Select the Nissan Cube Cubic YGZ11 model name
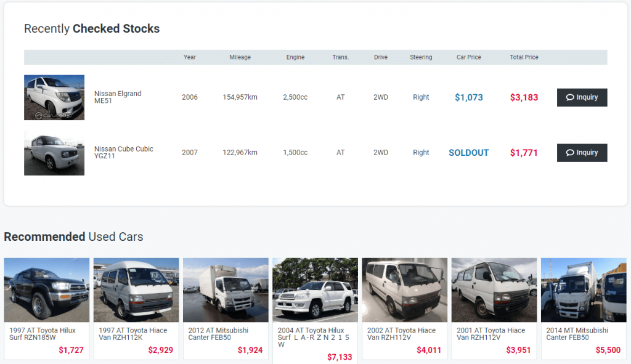The image size is (631, 364). coord(123,152)
